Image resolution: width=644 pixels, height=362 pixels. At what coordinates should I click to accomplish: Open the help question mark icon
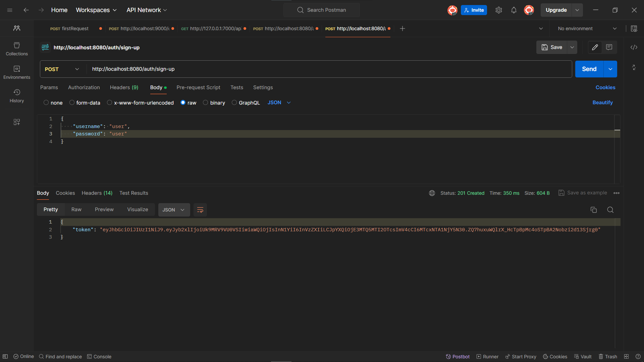pyautogui.click(x=638, y=357)
